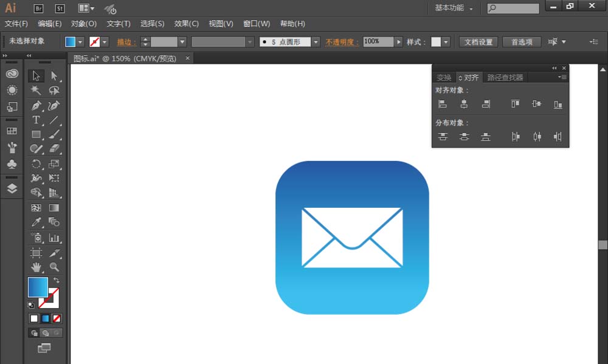
Task: Enable Draw Behind mode
Action: click(46, 333)
